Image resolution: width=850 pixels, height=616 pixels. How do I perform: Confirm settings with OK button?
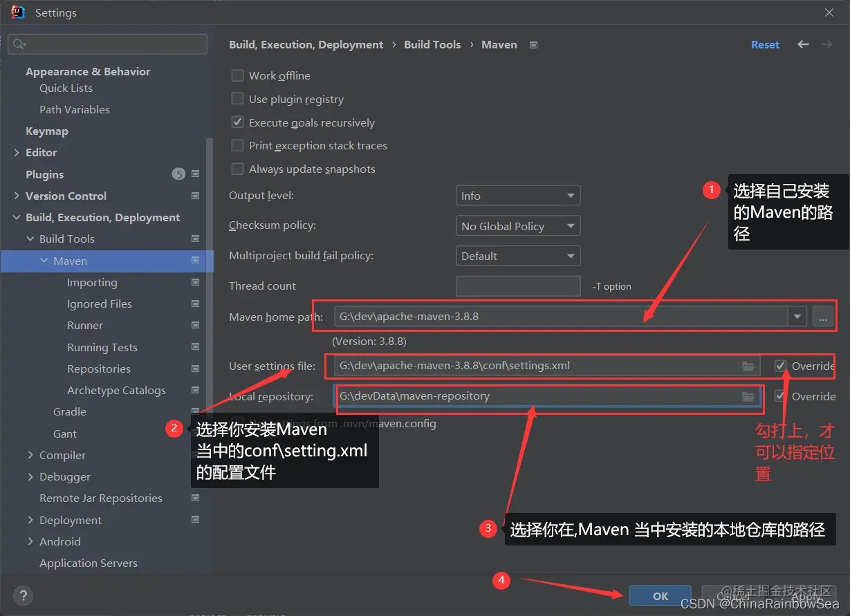660,596
